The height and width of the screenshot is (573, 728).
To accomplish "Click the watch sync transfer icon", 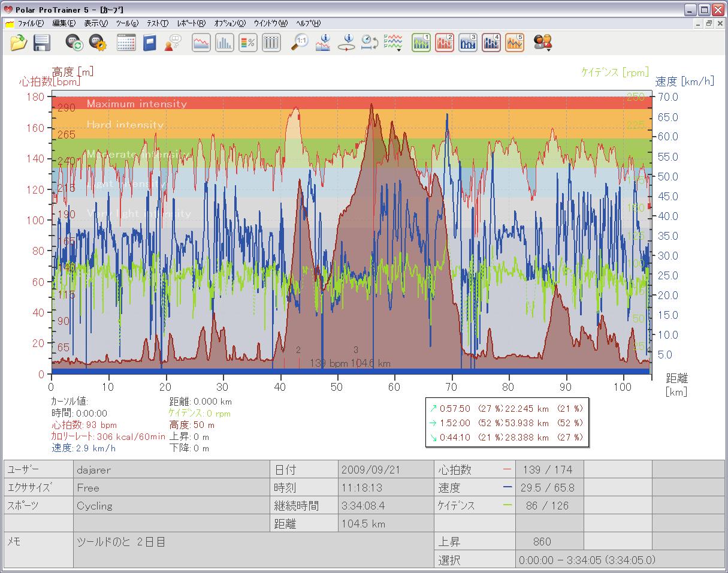I will tap(74, 43).
